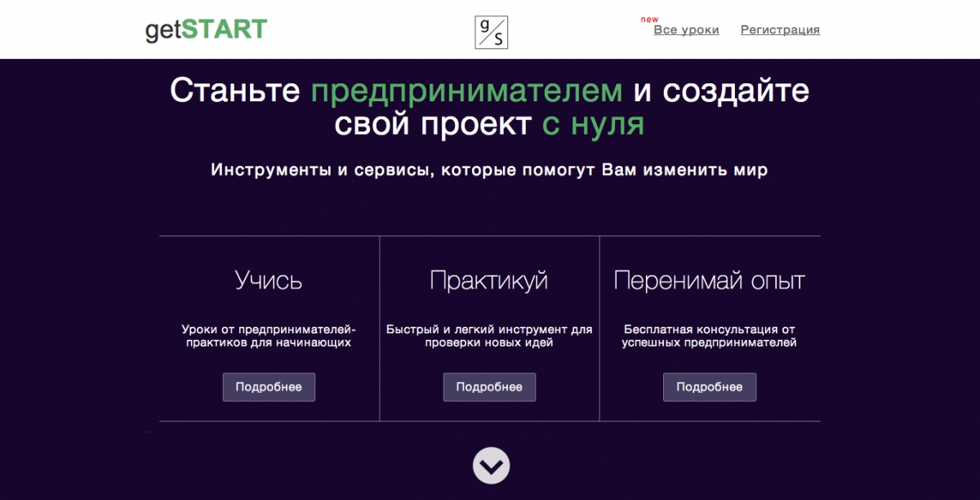The image size is (980, 500).
Task: Click the red new badge
Action: pyautogui.click(x=649, y=19)
